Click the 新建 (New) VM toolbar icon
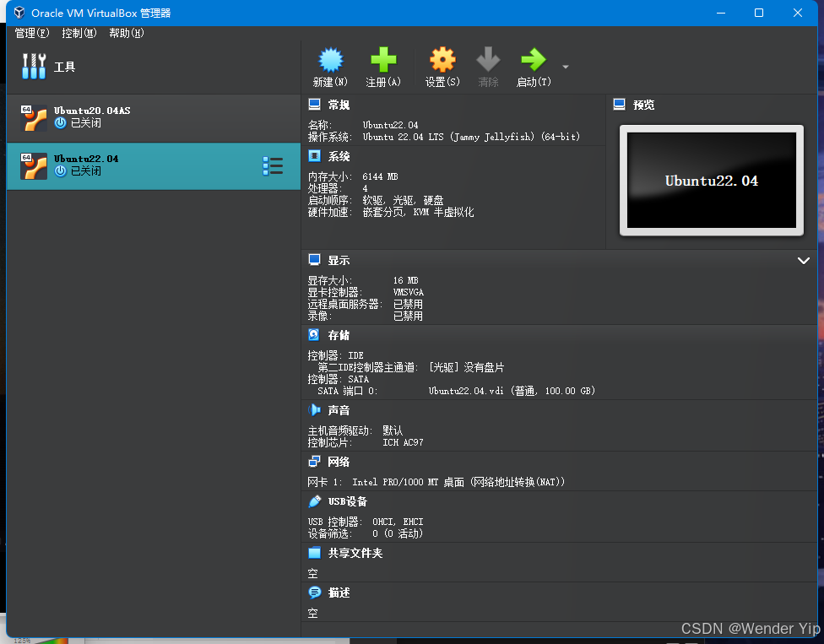This screenshot has width=824, height=644. (x=331, y=59)
